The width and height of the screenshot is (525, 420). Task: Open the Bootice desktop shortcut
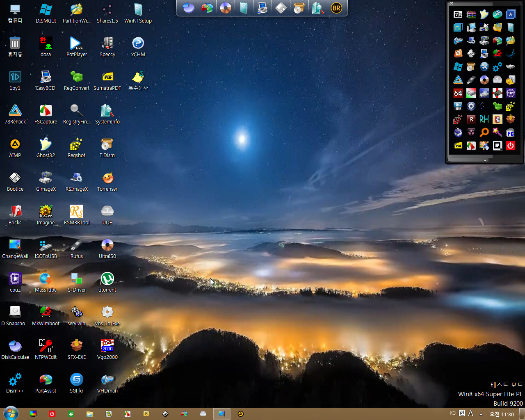click(x=15, y=182)
